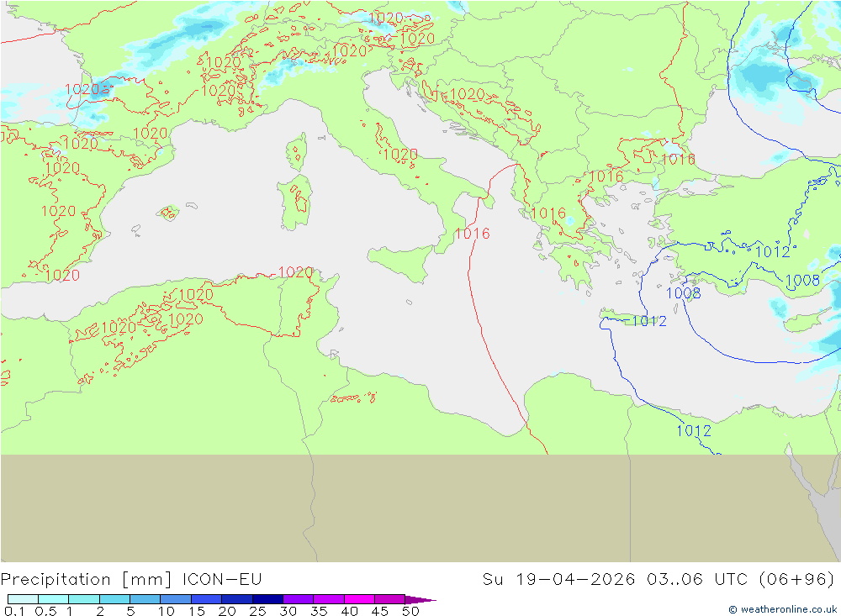Click legend value label 0.5
Image resolution: width=841 pixels, height=616 pixels.
pyautogui.click(x=45, y=611)
